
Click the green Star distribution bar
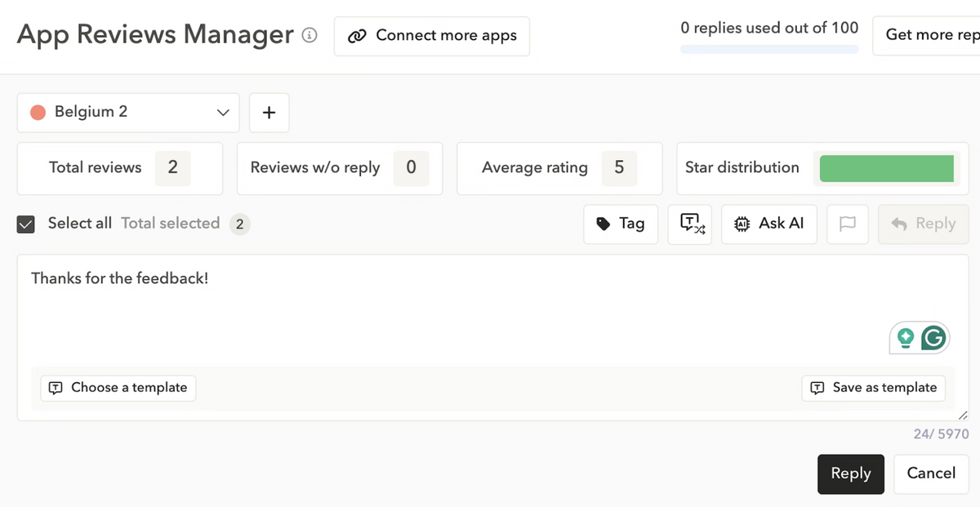pyautogui.click(x=886, y=168)
